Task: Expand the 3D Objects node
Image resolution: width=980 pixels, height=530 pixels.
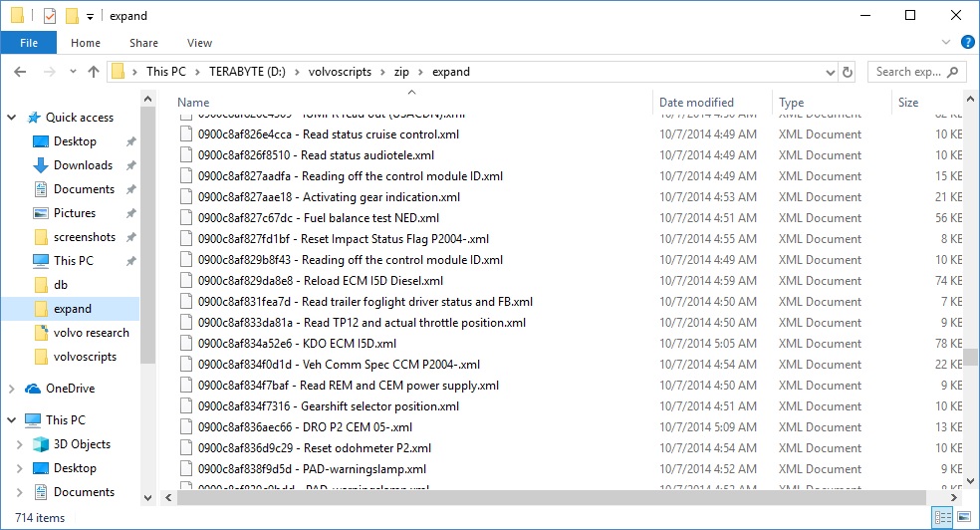Action: [19, 444]
